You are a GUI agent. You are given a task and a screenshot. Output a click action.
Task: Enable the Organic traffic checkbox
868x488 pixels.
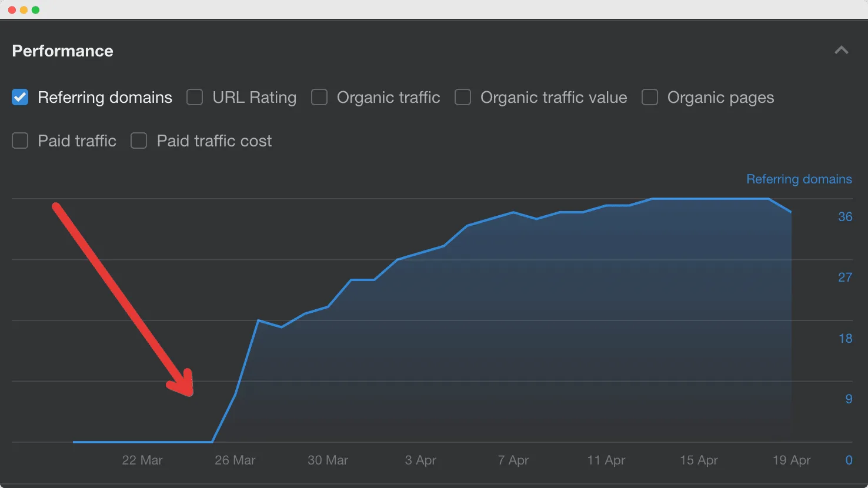click(x=319, y=97)
